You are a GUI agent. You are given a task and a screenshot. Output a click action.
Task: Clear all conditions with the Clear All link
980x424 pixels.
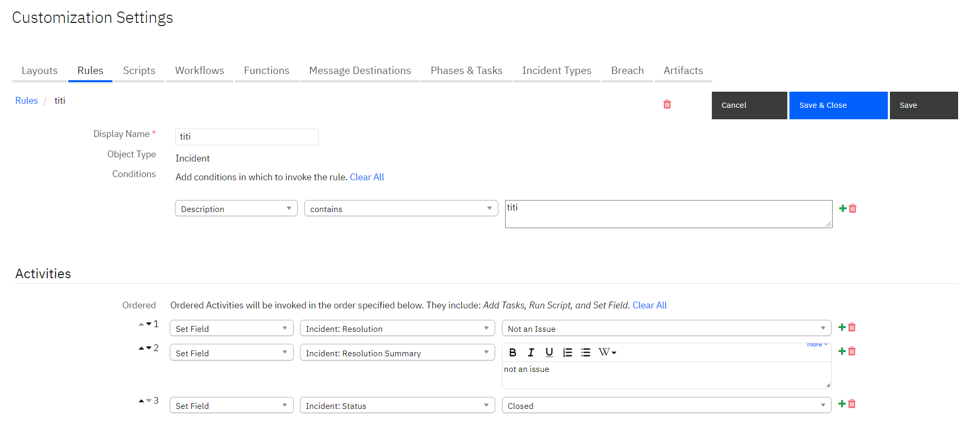tap(367, 177)
